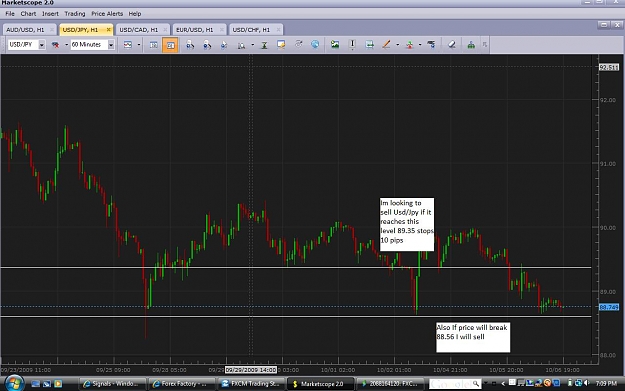The height and width of the screenshot is (391, 625).
Task: Open the Windows Start menu
Action: [14, 383]
